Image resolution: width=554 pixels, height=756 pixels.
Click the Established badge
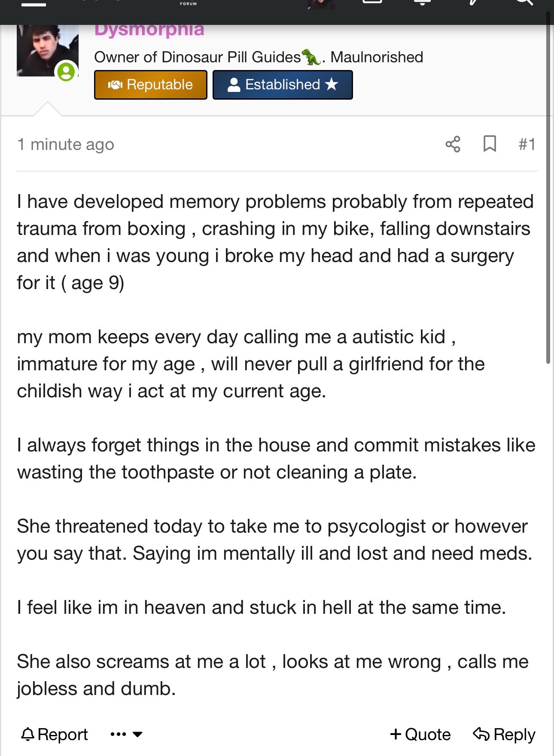(x=283, y=85)
